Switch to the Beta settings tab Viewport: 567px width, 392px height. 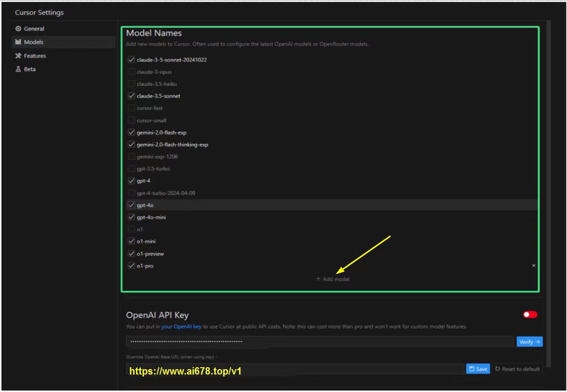(30, 69)
